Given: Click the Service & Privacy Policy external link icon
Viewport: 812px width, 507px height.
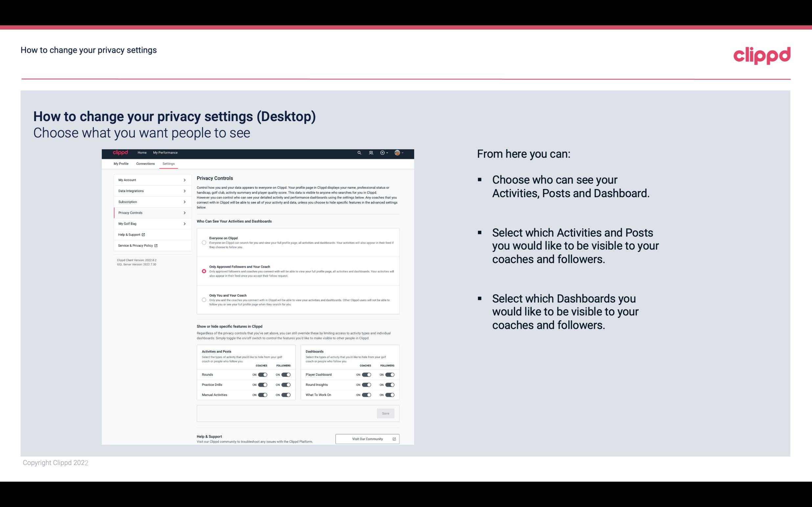Looking at the screenshot, I should click(156, 245).
